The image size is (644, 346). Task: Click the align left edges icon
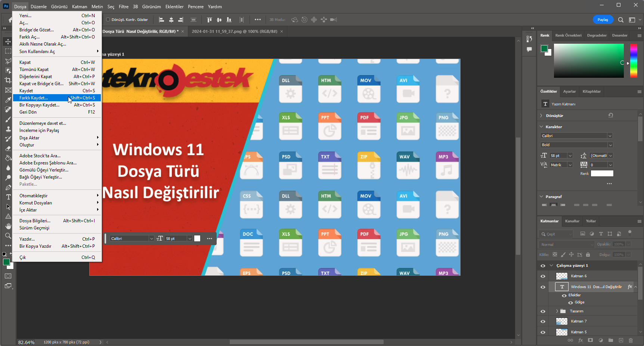pyautogui.click(x=161, y=20)
